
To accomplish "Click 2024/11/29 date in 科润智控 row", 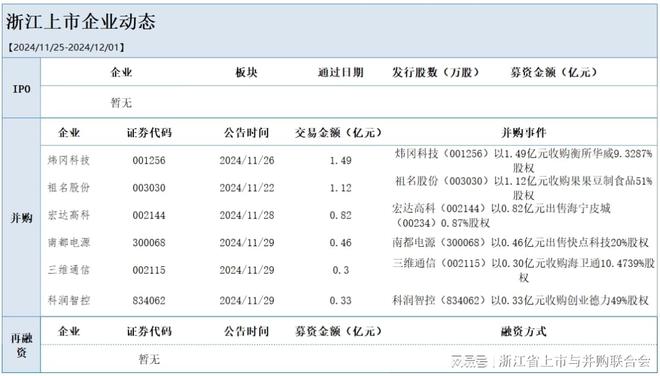I will (247, 301).
